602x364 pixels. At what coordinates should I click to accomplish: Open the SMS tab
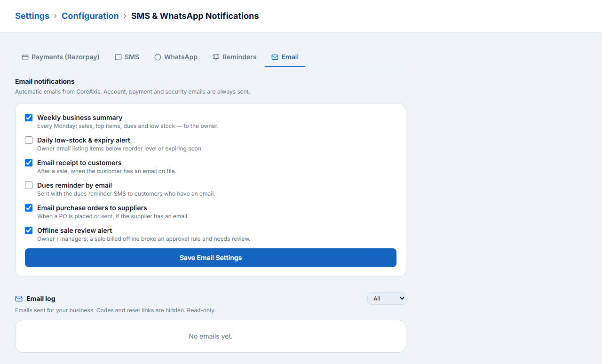tap(127, 57)
